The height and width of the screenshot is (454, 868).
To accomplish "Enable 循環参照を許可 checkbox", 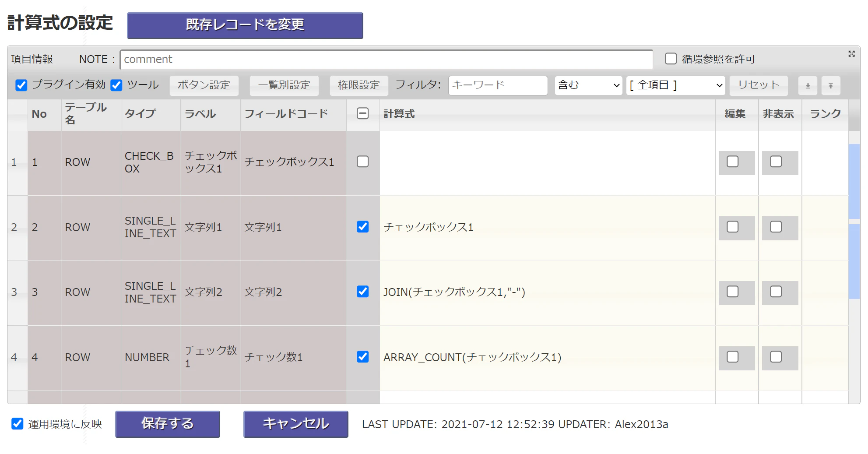I will click(671, 59).
